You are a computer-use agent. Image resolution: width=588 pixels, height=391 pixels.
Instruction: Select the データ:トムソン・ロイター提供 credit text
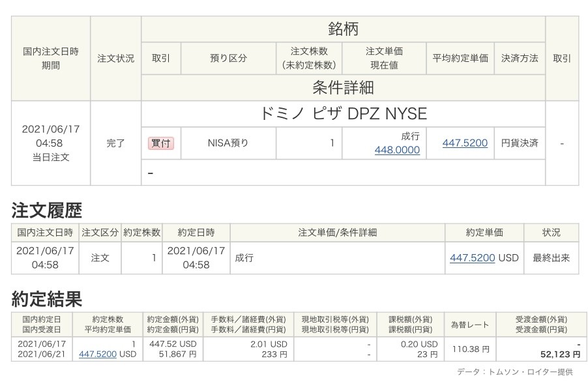point(515,372)
